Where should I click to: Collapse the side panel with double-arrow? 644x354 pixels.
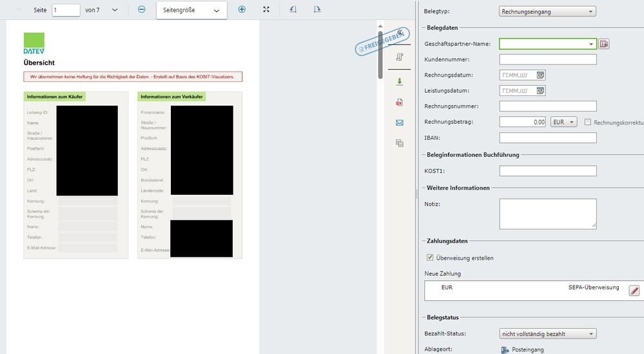(x=400, y=33)
